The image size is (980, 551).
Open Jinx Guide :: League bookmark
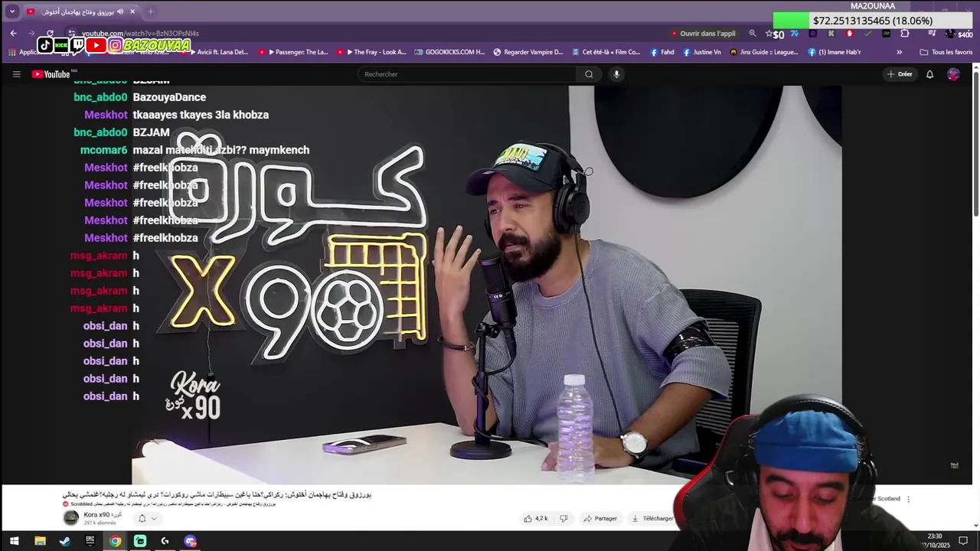(x=764, y=52)
